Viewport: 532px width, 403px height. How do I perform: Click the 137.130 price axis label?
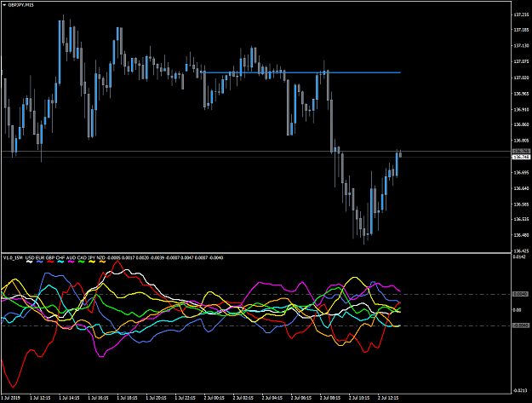(x=522, y=46)
